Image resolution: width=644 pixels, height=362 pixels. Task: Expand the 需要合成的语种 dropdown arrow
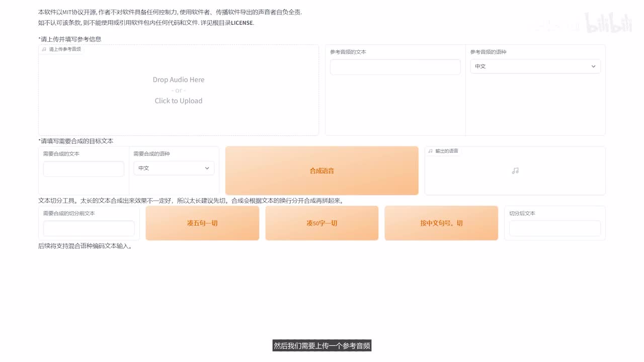(x=207, y=168)
